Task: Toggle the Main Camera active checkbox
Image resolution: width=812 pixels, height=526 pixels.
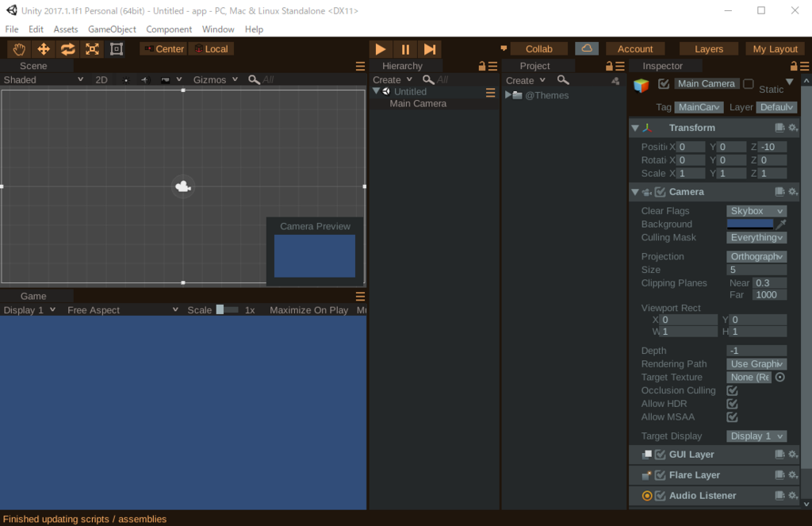Action: click(664, 84)
